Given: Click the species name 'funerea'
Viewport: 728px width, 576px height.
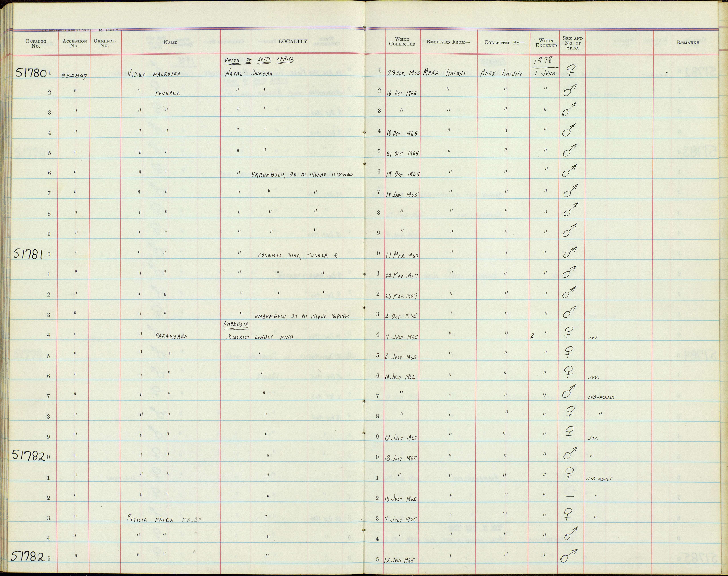Looking at the screenshot, I should coord(167,93).
